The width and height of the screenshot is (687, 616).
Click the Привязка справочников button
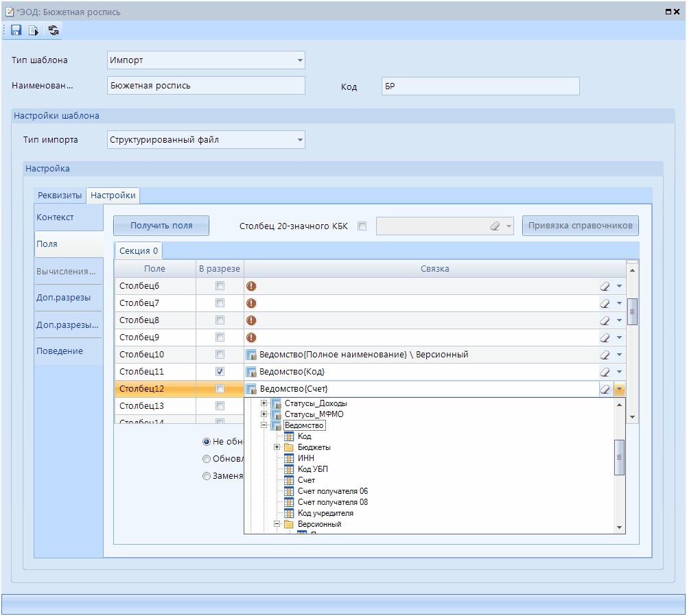pos(581,226)
